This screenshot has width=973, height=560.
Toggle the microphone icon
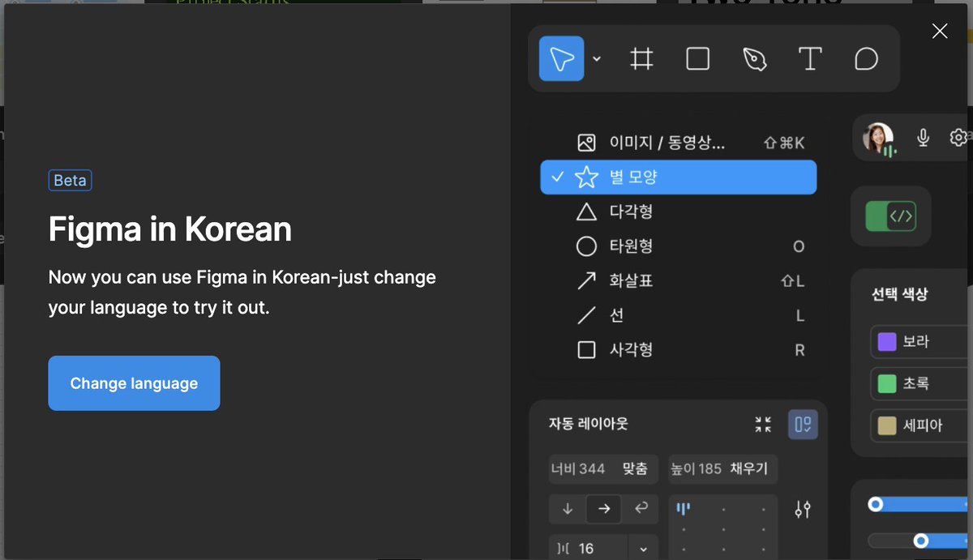[923, 138]
